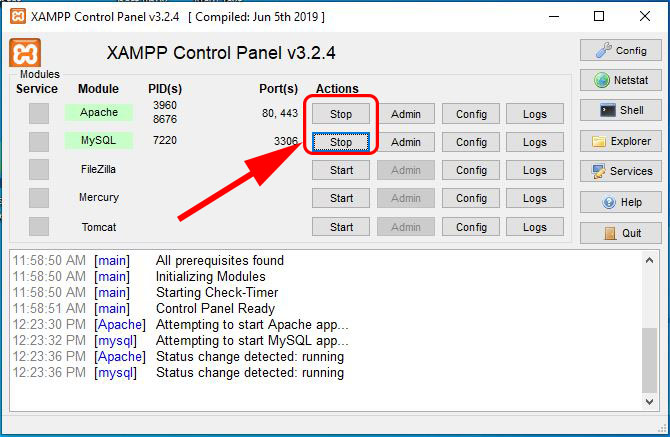Stop the Apache module
The height and width of the screenshot is (437, 670).
point(341,114)
